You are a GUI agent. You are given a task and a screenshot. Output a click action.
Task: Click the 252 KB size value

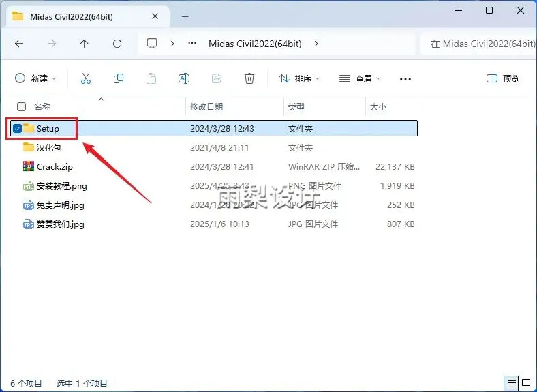[x=401, y=205]
